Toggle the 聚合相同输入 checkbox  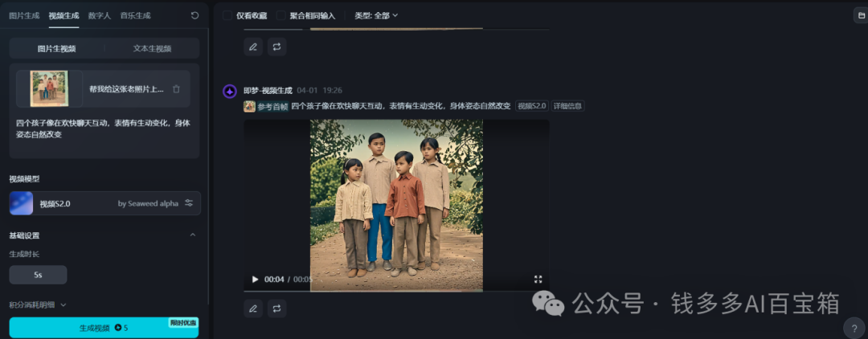pyautogui.click(x=281, y=15)
